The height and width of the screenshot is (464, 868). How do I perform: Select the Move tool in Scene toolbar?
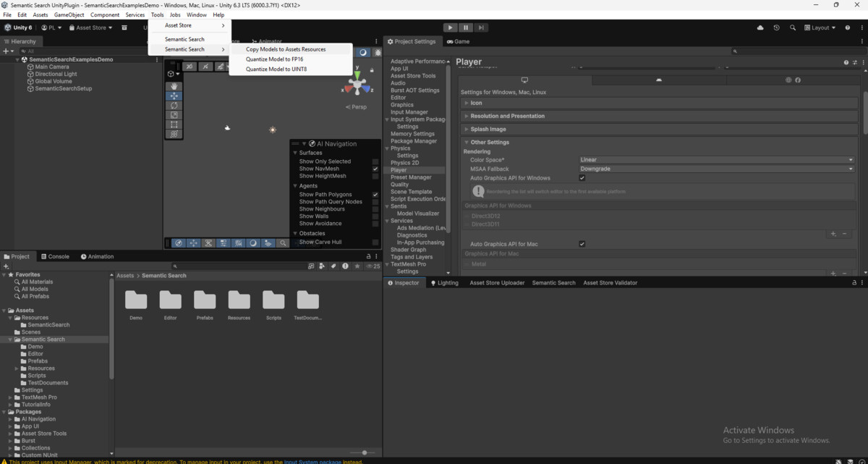pyautogui.click(x=174, y=96)
